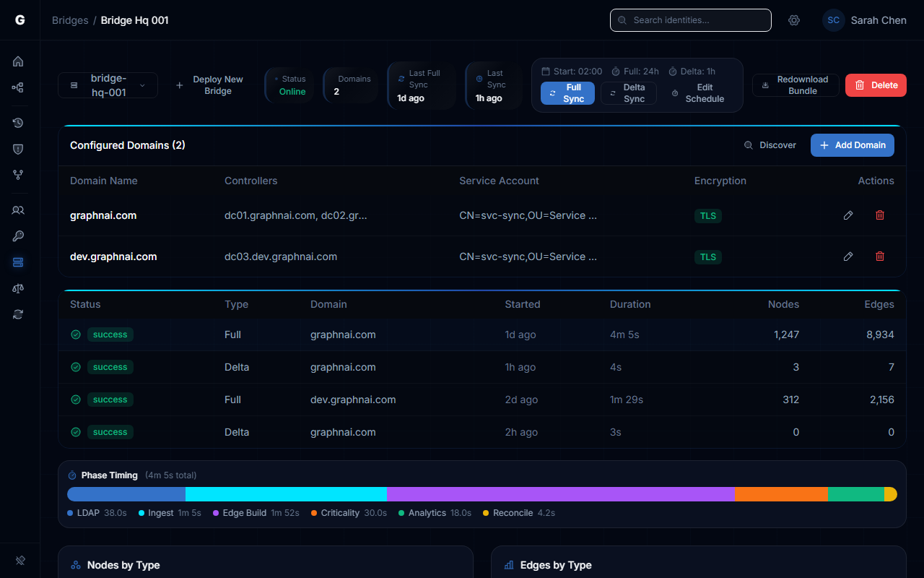Open the bridge-hq-001 selector dropdown
The image size is (924, 578).
tap(108, 85)
